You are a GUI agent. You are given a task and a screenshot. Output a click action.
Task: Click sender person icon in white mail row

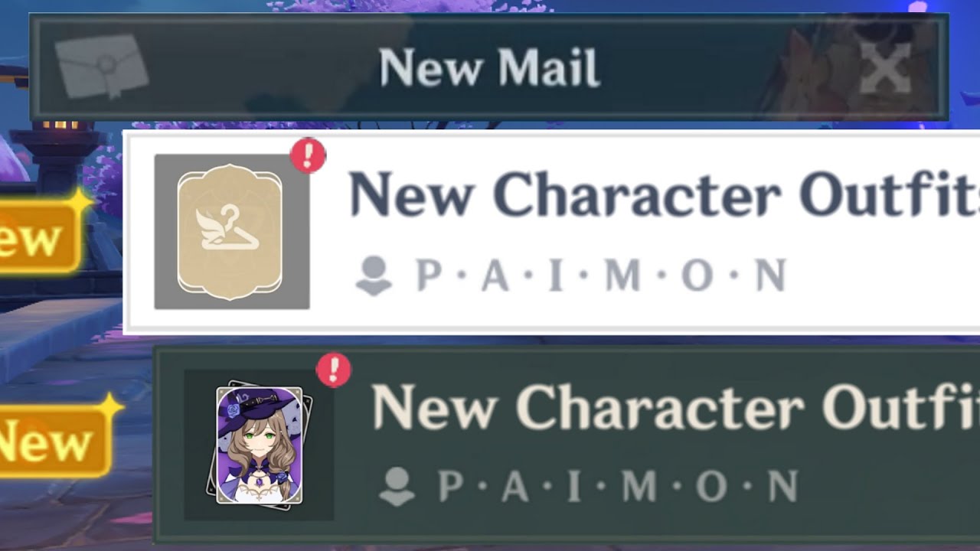[374, 275]
